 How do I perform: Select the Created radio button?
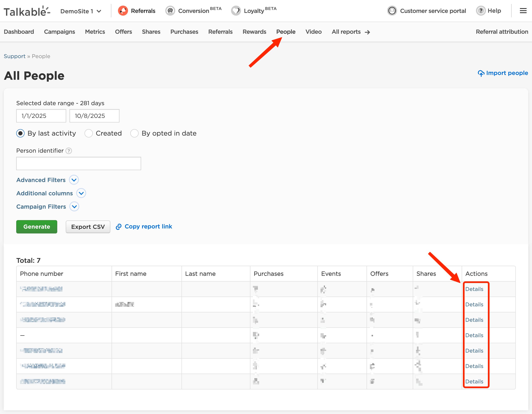(89, 133)
